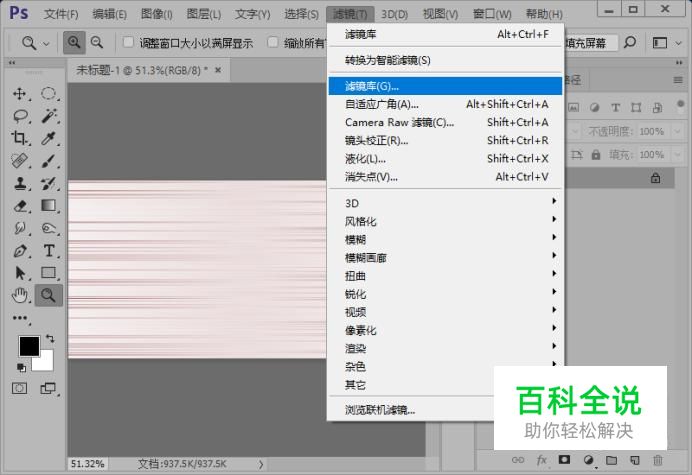Select the Eraser tool
This screenshot has width=692, height=475.
[x=19, y=206]
